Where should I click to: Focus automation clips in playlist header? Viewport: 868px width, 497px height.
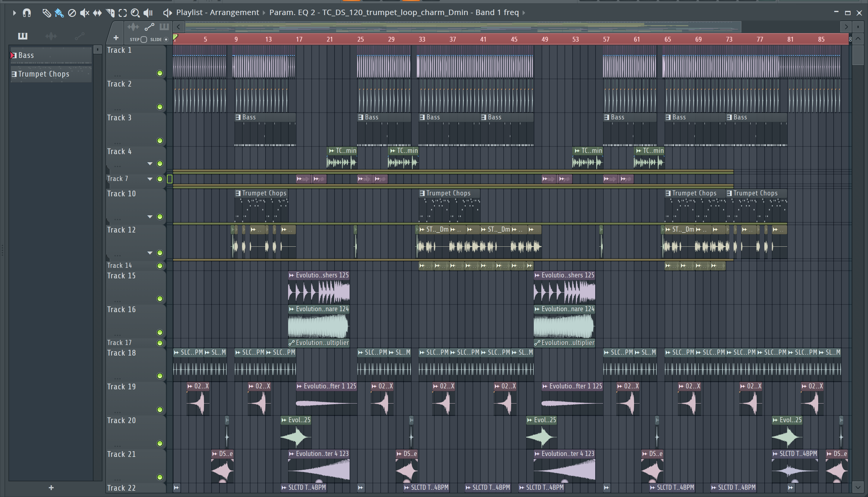[x=149, y=27]
